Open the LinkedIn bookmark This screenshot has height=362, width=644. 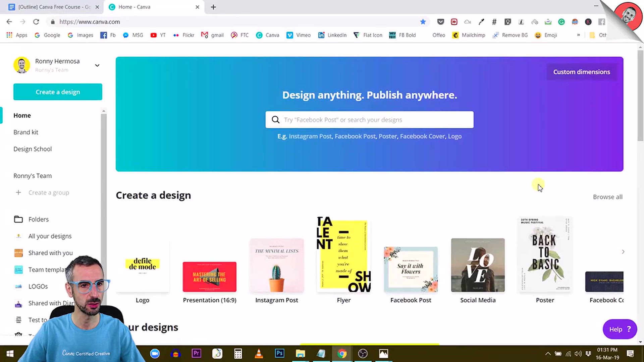(332, 35)
